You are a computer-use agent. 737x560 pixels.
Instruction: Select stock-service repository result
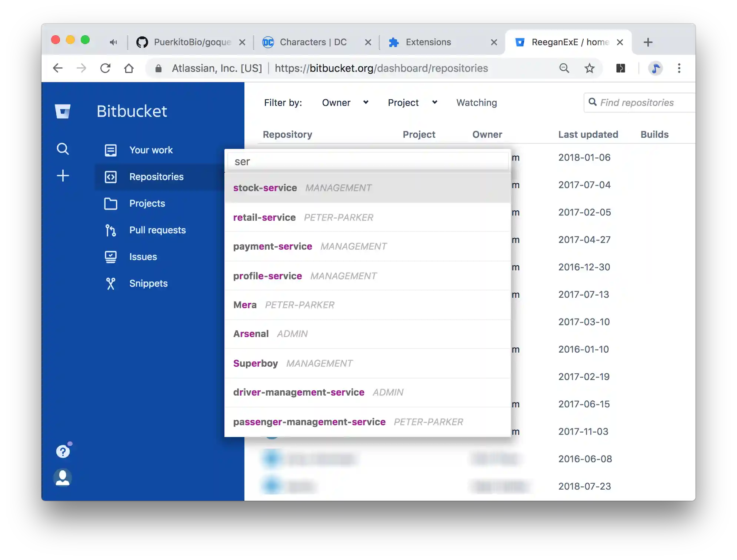265,188
